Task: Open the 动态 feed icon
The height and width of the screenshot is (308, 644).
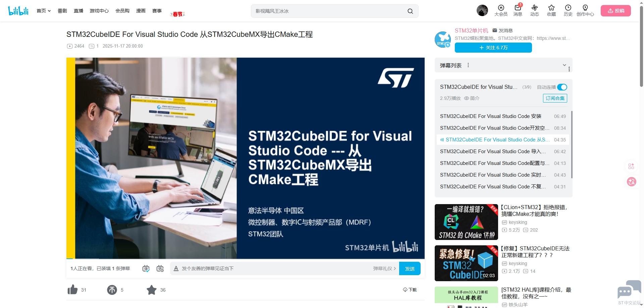Action: click(x=534, y=10)
